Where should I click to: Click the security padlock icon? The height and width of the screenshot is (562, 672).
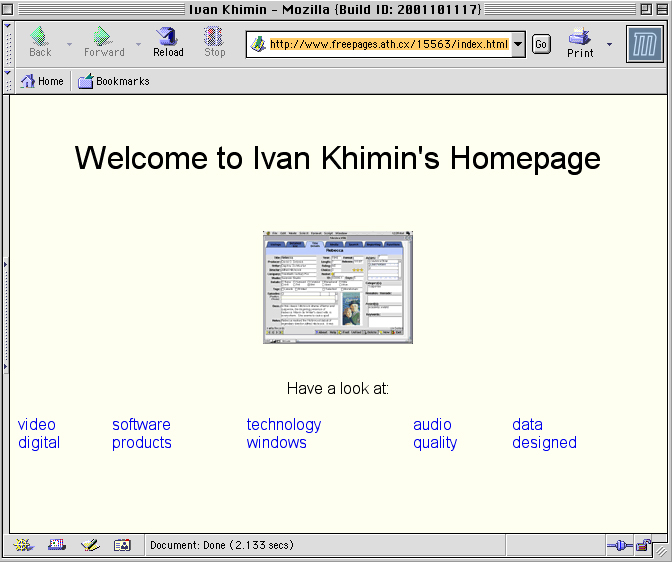(x=643, y=545)
